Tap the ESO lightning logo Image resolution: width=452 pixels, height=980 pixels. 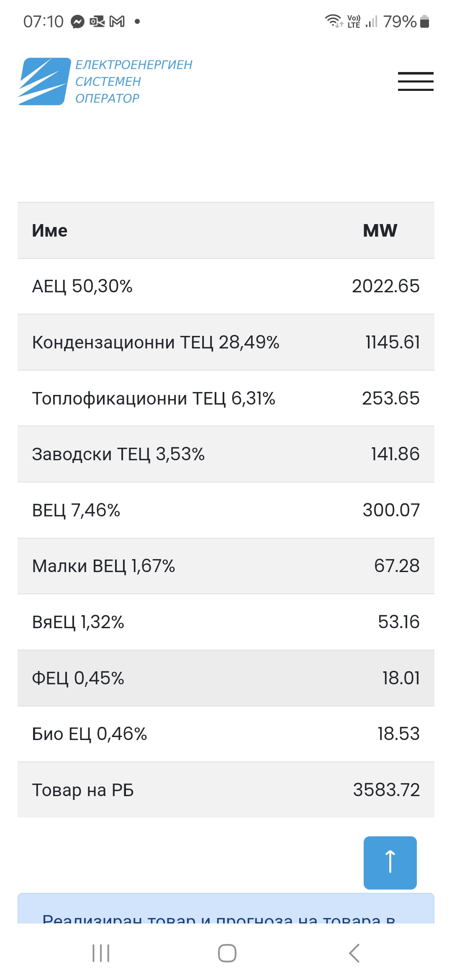(44, 81)
